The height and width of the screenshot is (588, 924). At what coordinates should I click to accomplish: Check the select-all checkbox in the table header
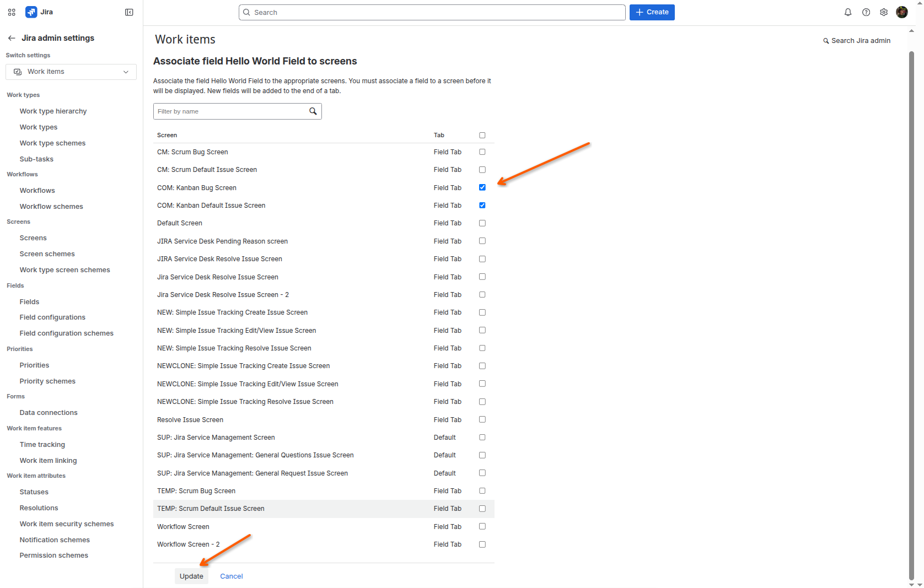coord(482,135)
